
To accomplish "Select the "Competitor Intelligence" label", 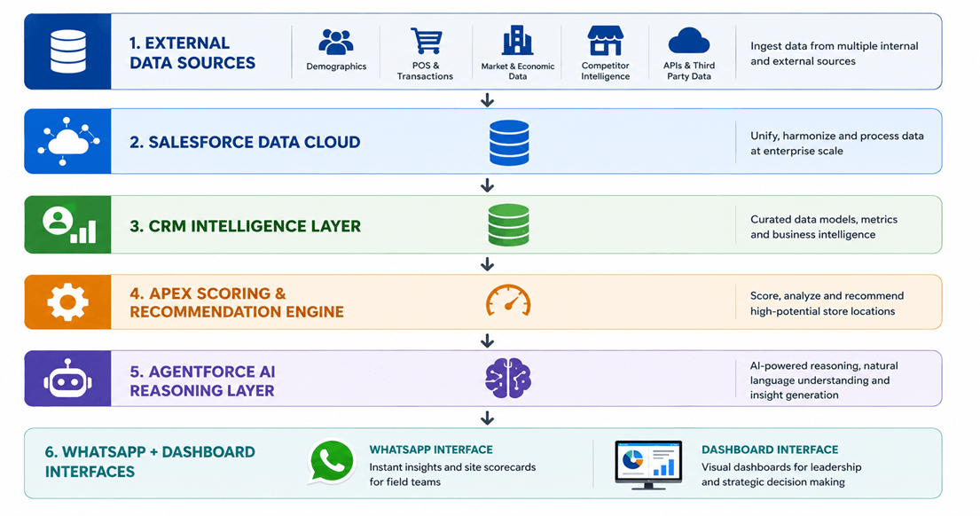I will (605, 71).
